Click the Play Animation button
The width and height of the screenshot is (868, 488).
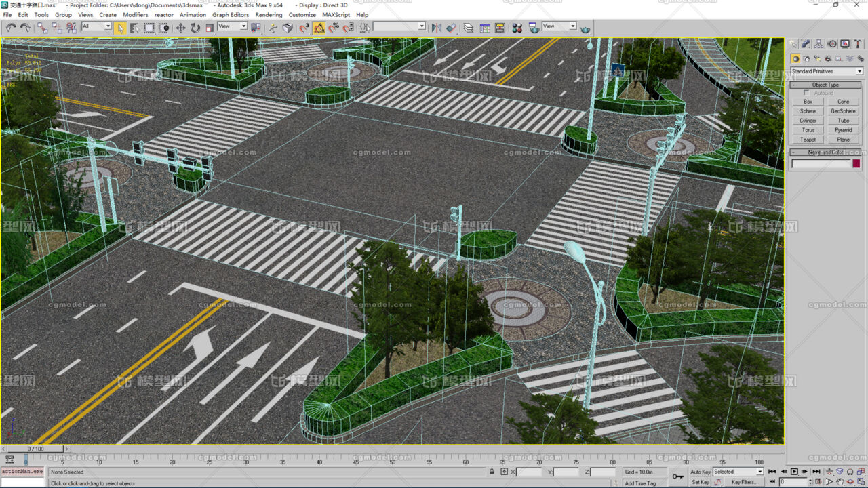coord(794,472)
